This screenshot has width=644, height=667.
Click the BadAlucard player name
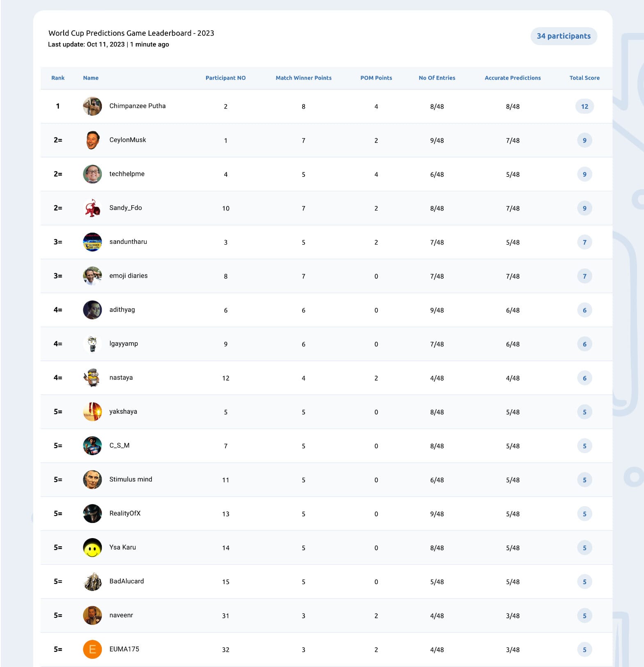pyautogui.click(x=126, y=581)
